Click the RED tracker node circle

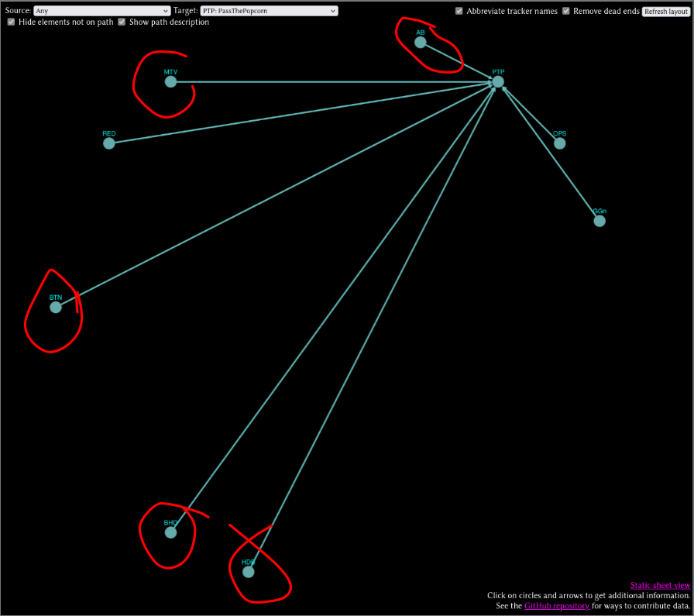(109, 143)
